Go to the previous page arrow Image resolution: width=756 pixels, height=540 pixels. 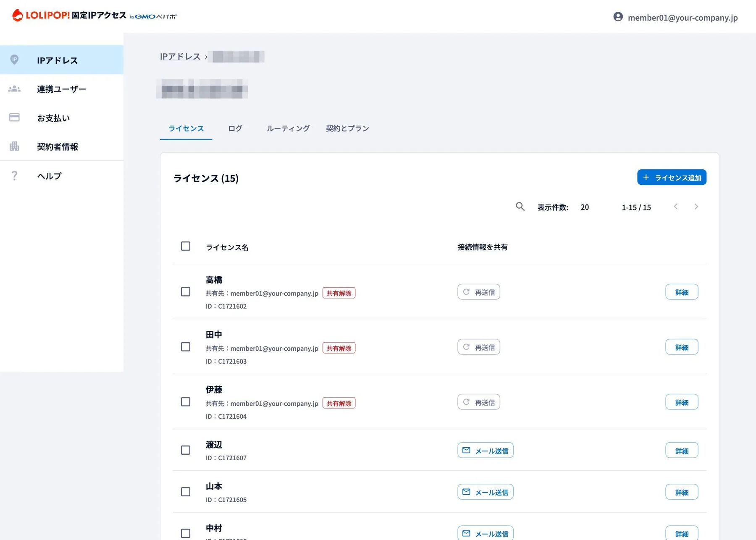click(x=676, y=207)
